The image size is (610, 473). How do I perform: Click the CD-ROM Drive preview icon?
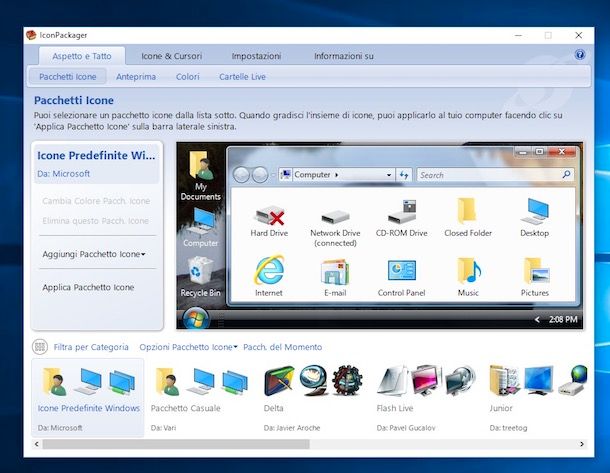click(401, 212)
